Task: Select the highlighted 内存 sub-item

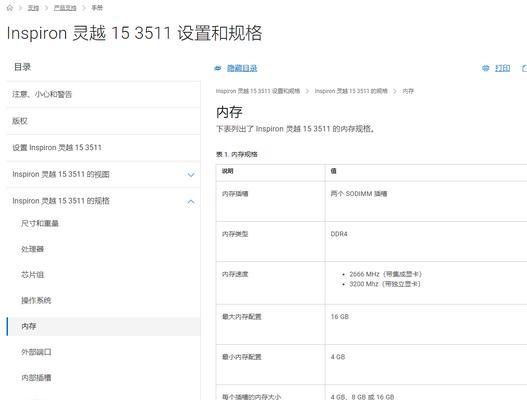Action: [103, 326]
